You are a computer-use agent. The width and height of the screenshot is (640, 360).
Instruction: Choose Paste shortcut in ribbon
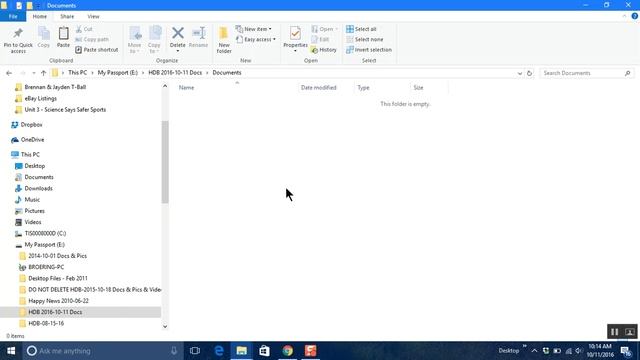(97, 50)
